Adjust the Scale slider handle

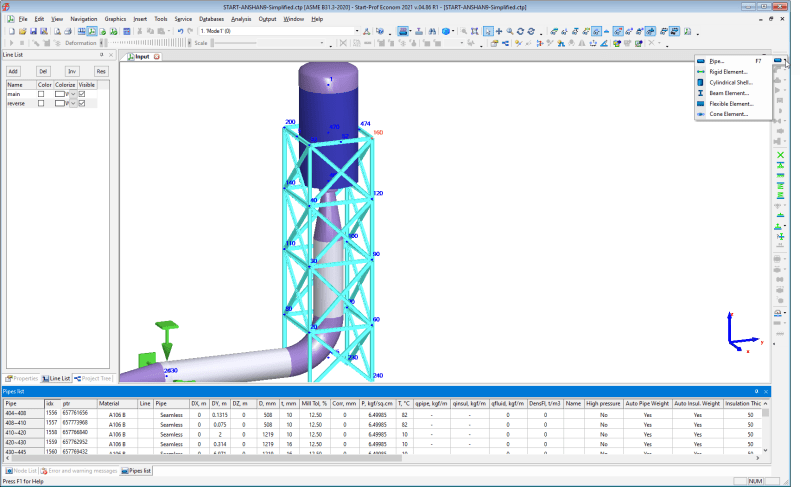(x=213, y=43)
